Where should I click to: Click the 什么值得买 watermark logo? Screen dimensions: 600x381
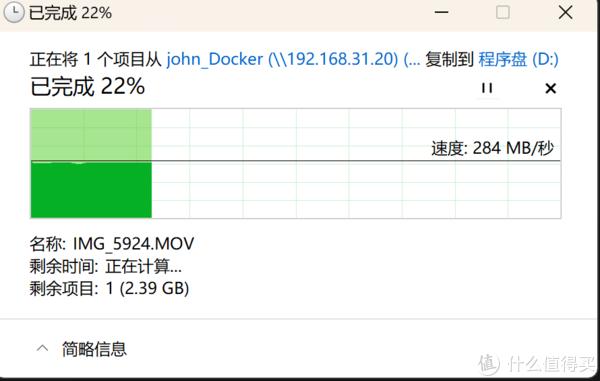[537, 363]
